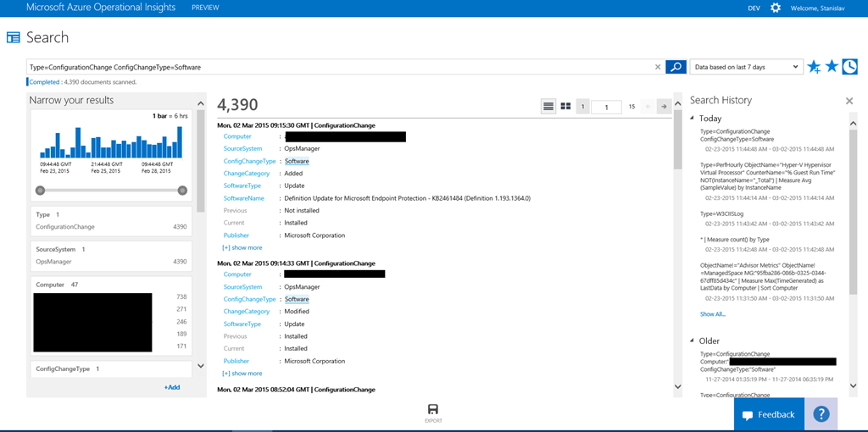Open the data time range dropdown
This screenshot has height=432, width=868.
(x=746, y=67)
